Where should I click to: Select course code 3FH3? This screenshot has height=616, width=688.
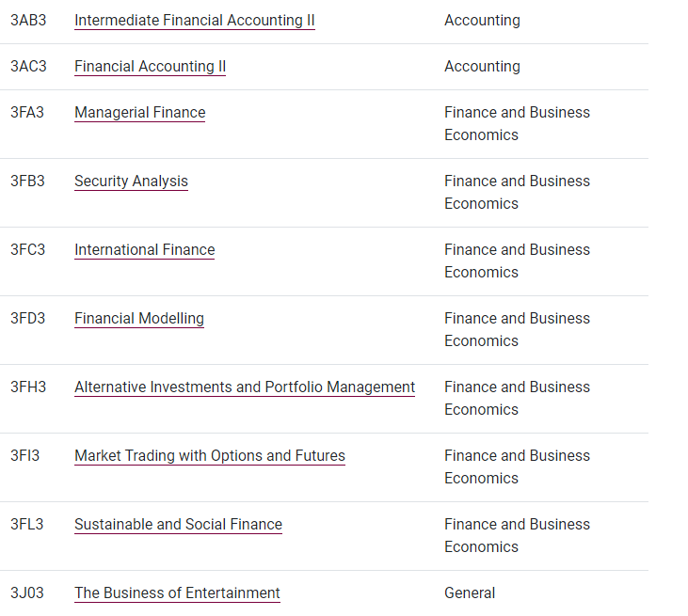pyautogui.click(x=28, y=387)
